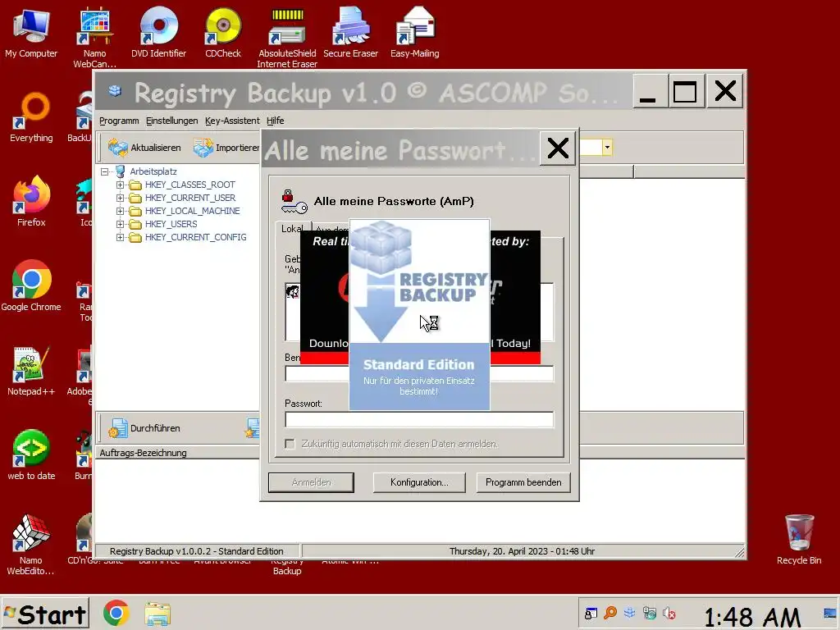Viewport: 840px width, 630px height.
Task: Expand HKEY_CURRENT_USER node
Action: (120, 198)
